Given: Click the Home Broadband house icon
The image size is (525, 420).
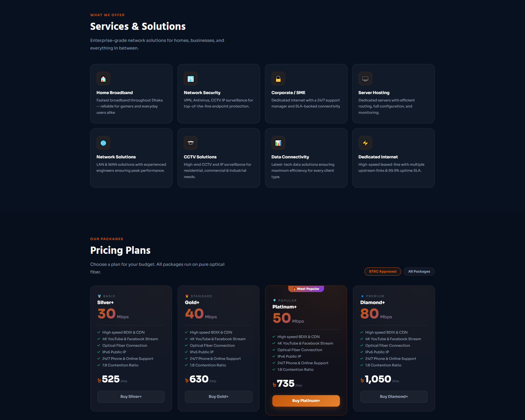Looking at the screenshot, I should click(x=103, y=79).
